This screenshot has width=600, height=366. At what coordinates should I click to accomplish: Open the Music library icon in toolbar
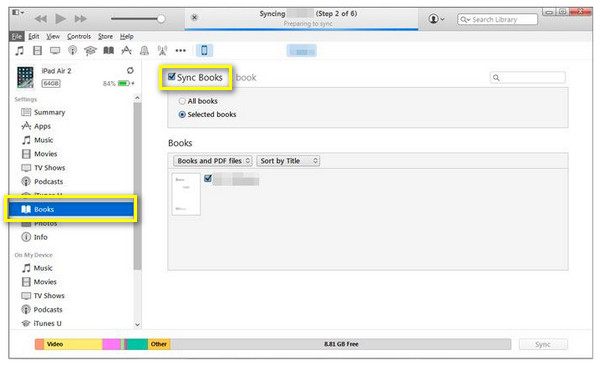pyautogui.click(x=20, y=51)
